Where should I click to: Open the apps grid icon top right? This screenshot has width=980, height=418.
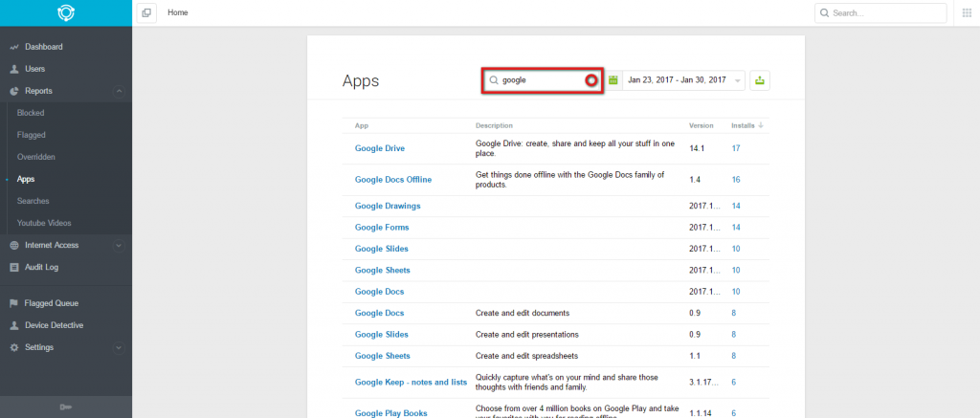(967, 12)
